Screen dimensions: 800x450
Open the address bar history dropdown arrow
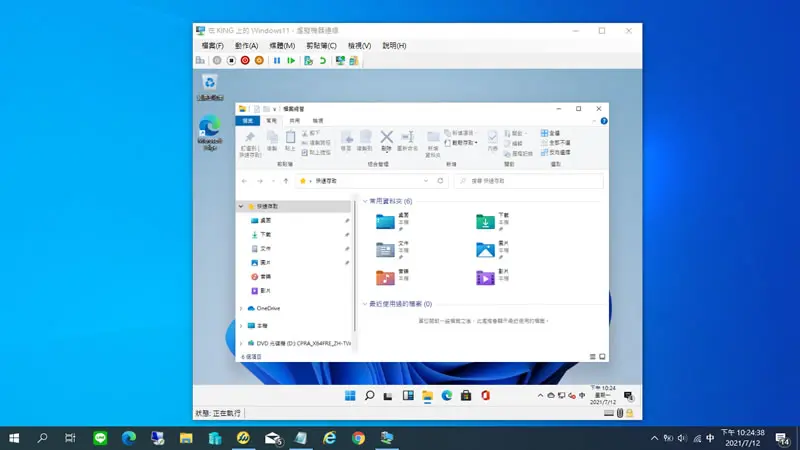(426, 181)
